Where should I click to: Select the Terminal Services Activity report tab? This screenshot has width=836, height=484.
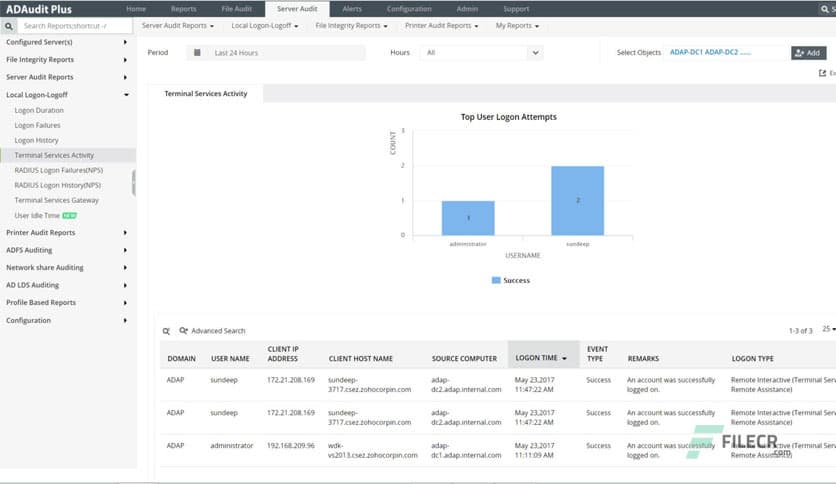[206, 93]
